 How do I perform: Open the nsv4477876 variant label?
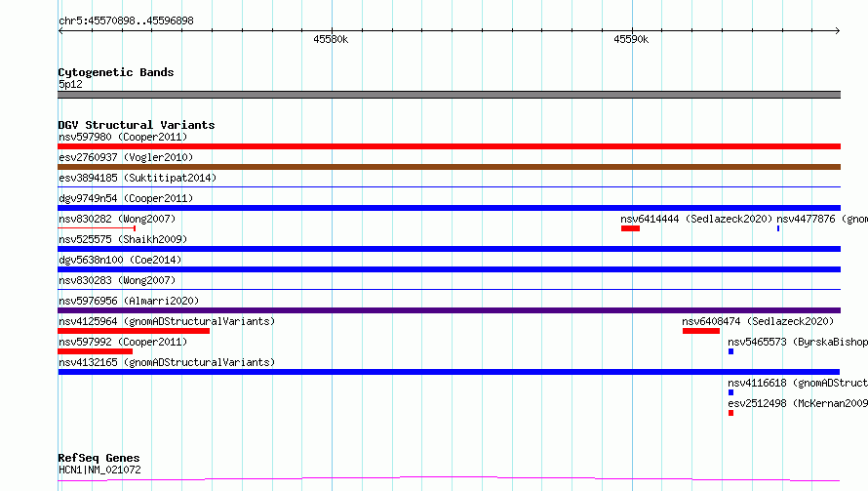point(822,219)
